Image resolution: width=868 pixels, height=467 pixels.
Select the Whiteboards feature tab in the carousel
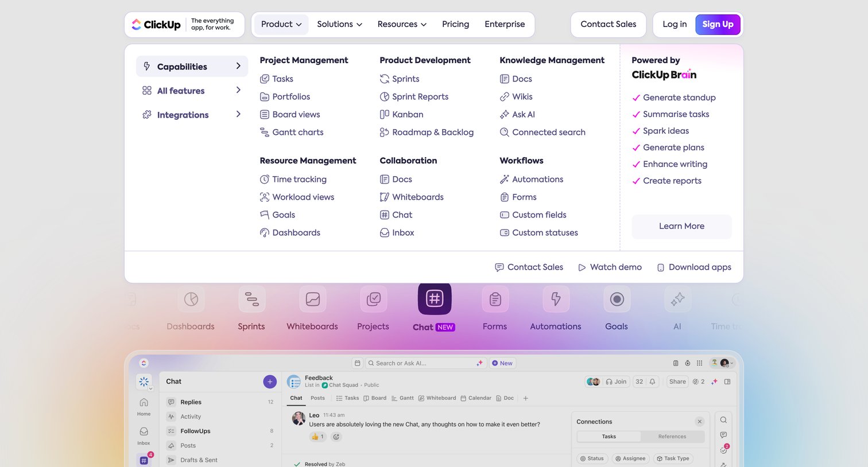coord(312,309)
